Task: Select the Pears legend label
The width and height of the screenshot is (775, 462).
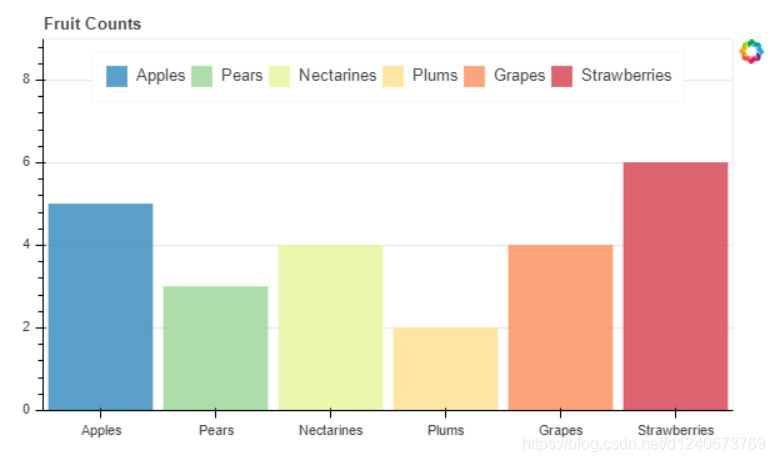Action: tap(242, 76)
